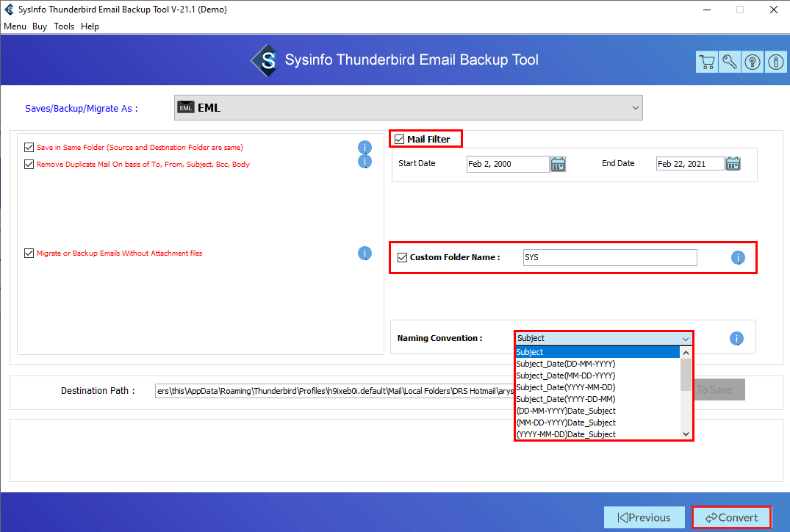Click naming list scrollbar down arrow
790x532 pixels.
(x=686, y=434)
